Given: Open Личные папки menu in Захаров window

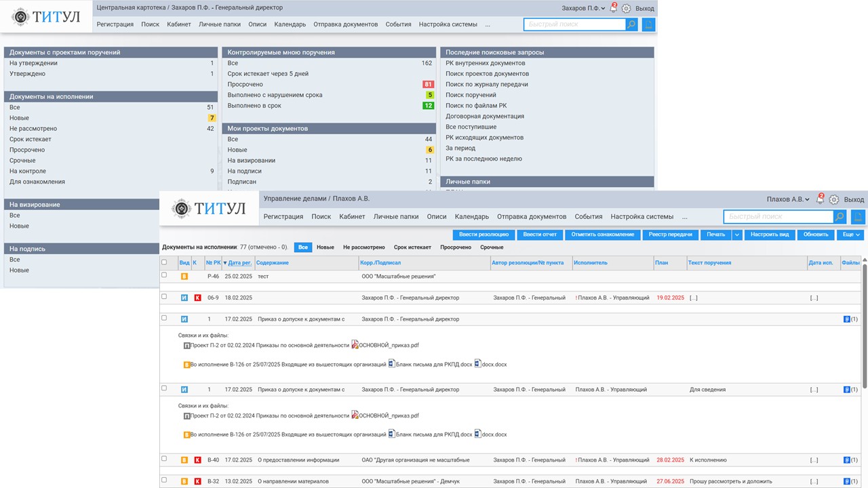Looking at the screenshot, I should coord(219,24).
